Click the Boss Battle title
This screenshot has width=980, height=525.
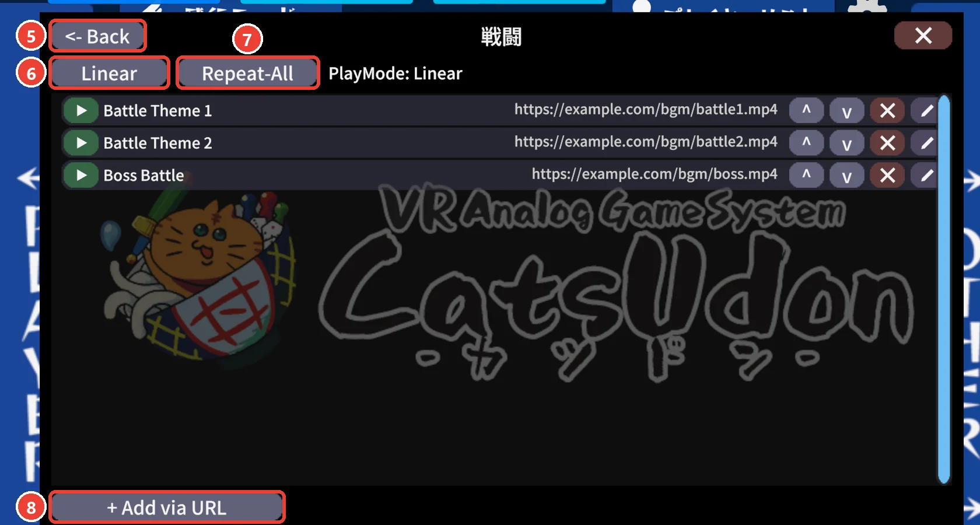coord(143,176)
